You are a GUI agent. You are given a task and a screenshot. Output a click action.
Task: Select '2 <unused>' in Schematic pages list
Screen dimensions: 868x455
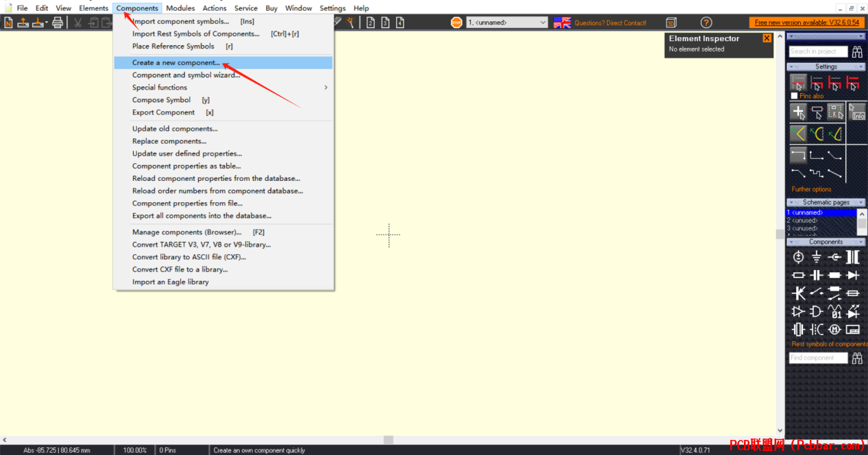pos(821,221)
